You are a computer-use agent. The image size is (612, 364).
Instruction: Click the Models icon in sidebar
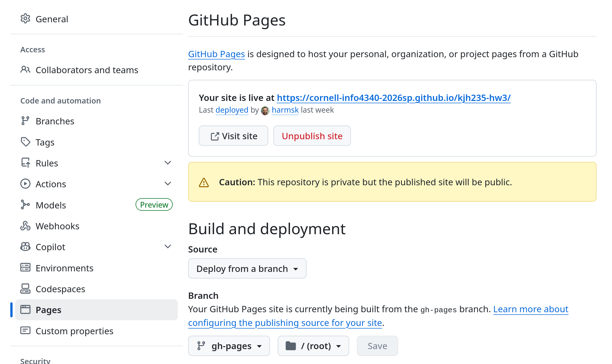tap(25, 205)
